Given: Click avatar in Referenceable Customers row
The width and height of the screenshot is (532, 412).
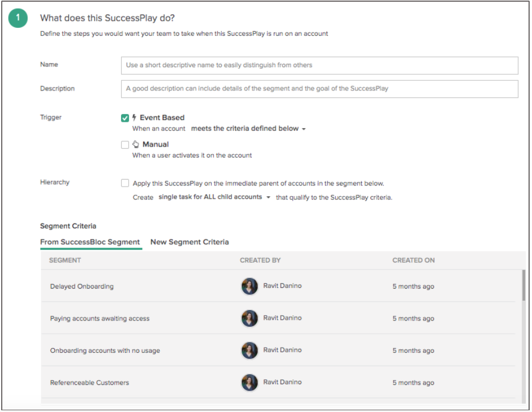Looking at the screenshot, I should coord(250,382).
